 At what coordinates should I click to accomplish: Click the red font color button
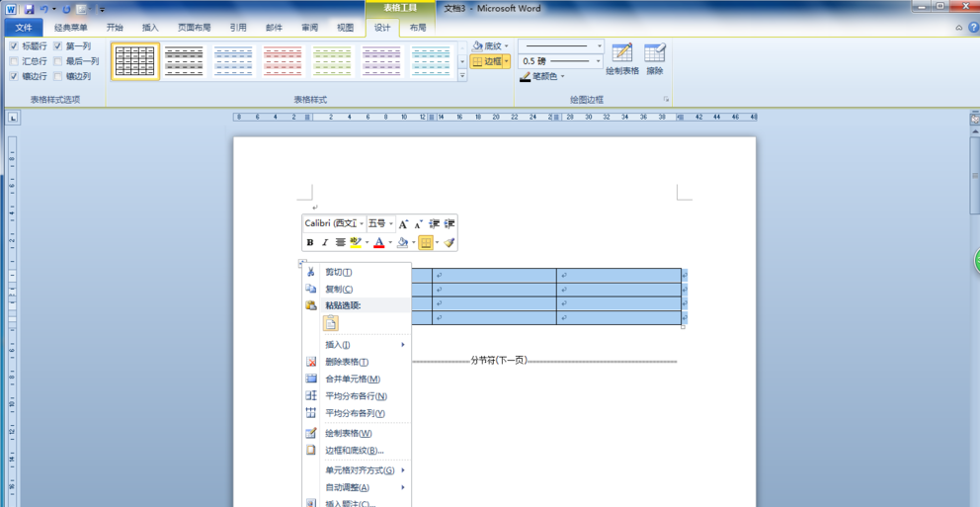click(378, 242)
